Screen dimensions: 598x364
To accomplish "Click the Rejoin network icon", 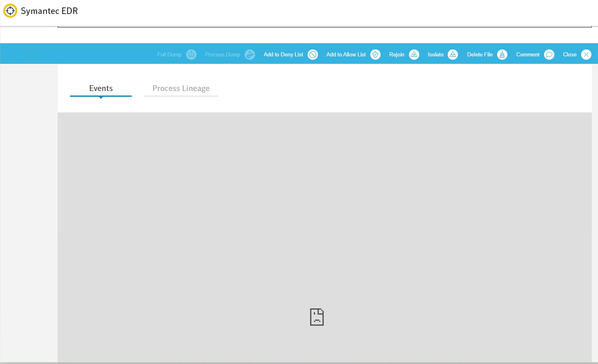I will 414,54.
